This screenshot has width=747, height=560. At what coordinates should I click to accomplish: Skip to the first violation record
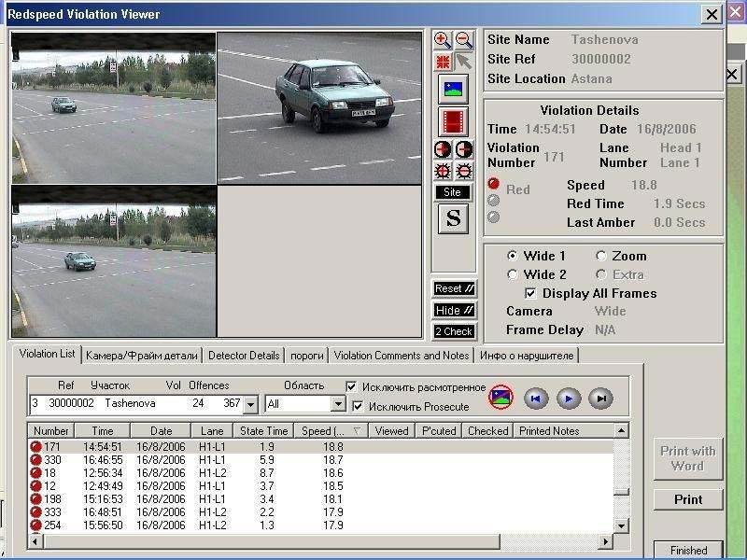pyautogui.click(x=535, y=399)
